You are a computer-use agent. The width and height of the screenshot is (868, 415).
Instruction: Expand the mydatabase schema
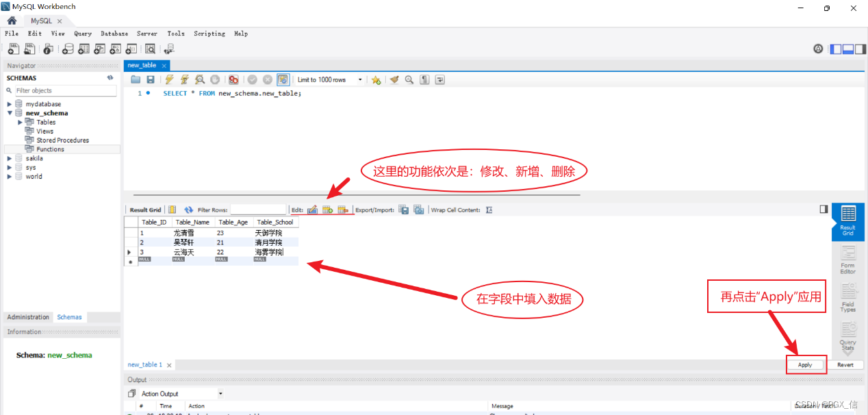coord(10,104)
